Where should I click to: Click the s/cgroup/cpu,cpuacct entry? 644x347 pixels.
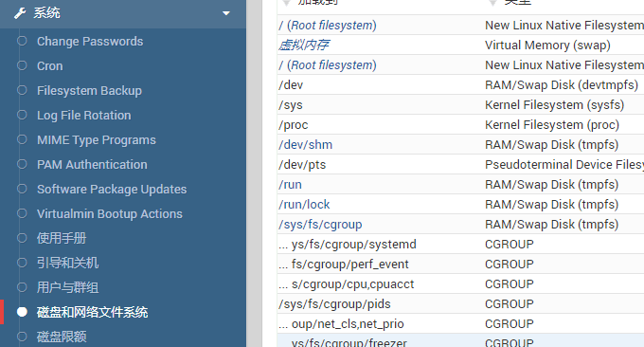[x=347, y=284]
